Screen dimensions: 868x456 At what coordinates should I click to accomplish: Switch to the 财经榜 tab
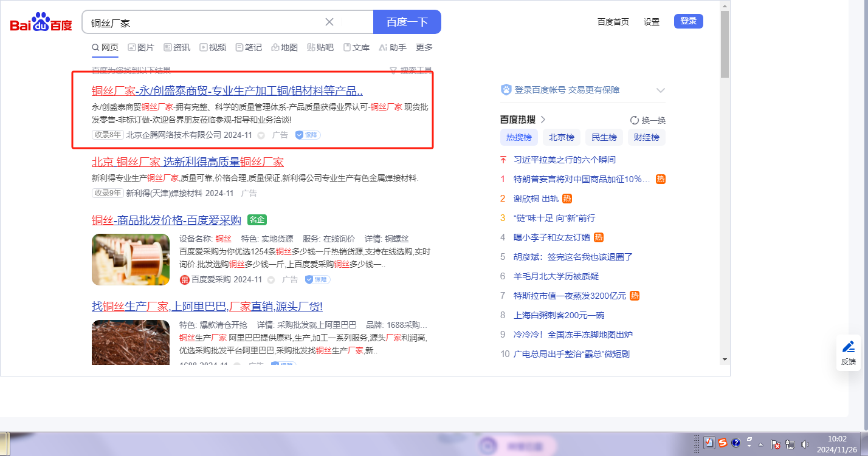646,137
